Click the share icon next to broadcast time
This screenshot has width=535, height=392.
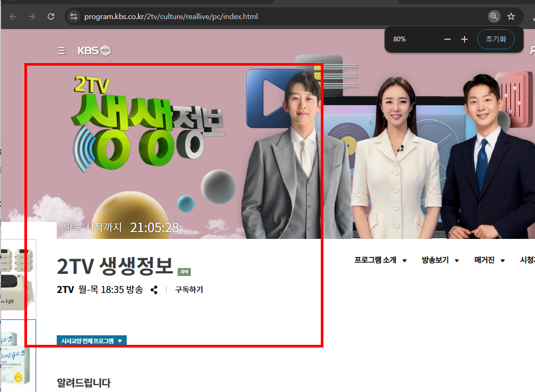click(154, 290)
